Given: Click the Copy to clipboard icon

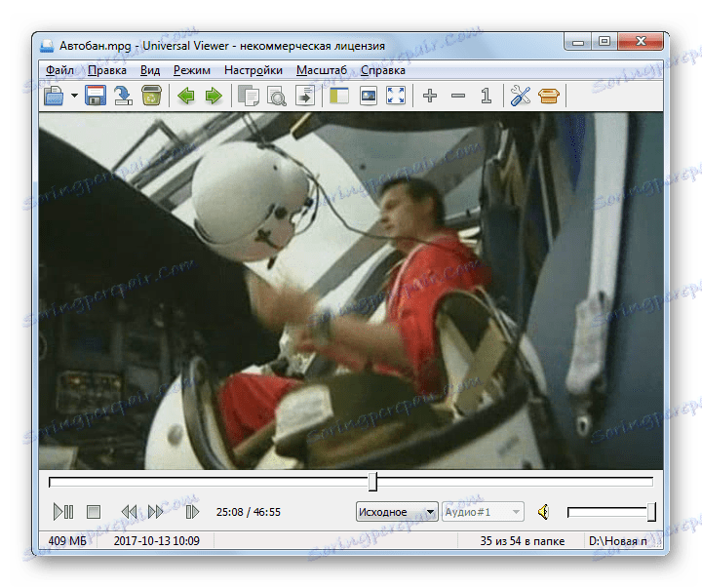Looking at the screenshot, I should click(249, 96).
